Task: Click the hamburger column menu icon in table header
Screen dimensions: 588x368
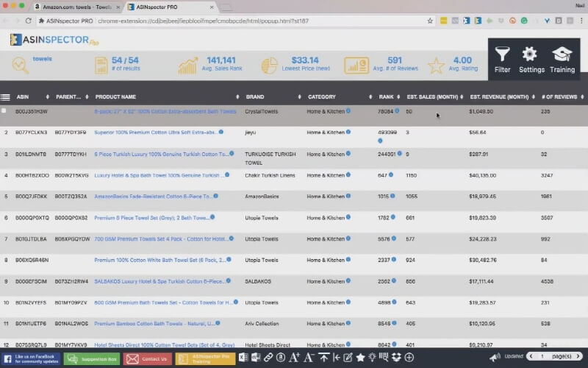Action: [x=5, y=97]
